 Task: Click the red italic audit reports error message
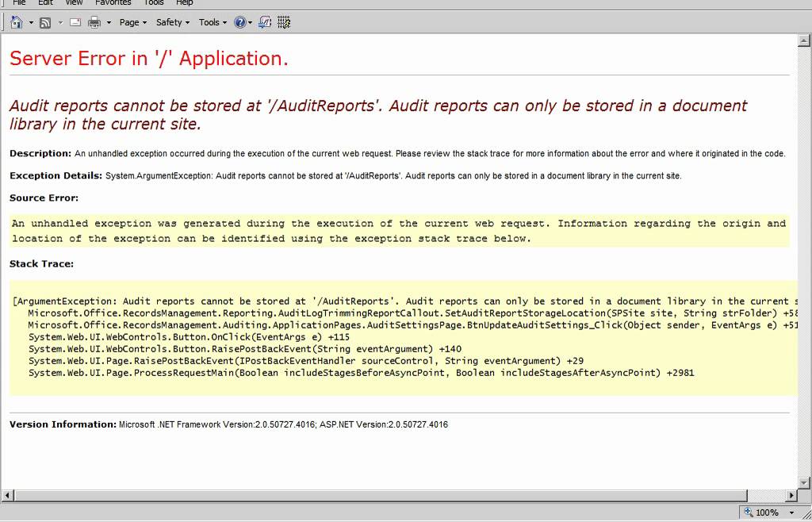[378, 115]
